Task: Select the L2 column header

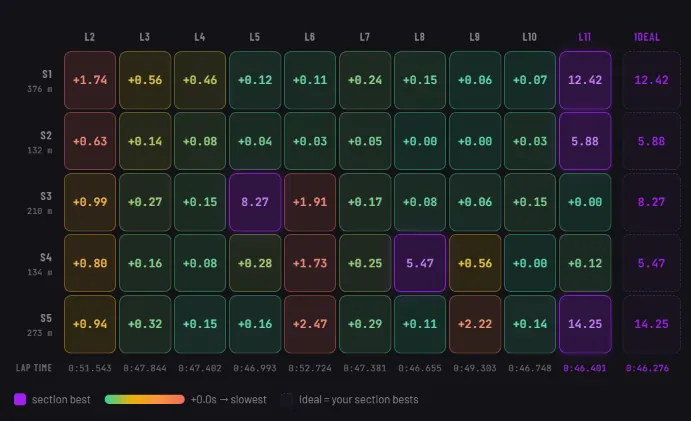Action: click(90, 37)
